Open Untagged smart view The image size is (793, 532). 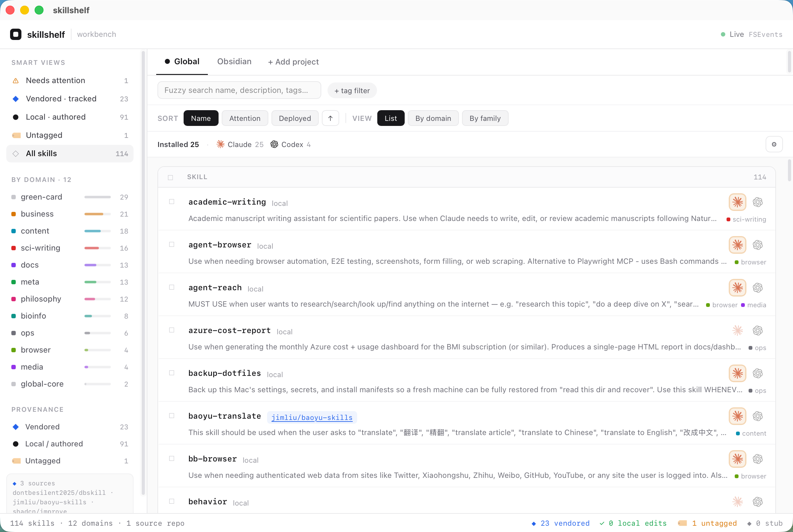70,135
